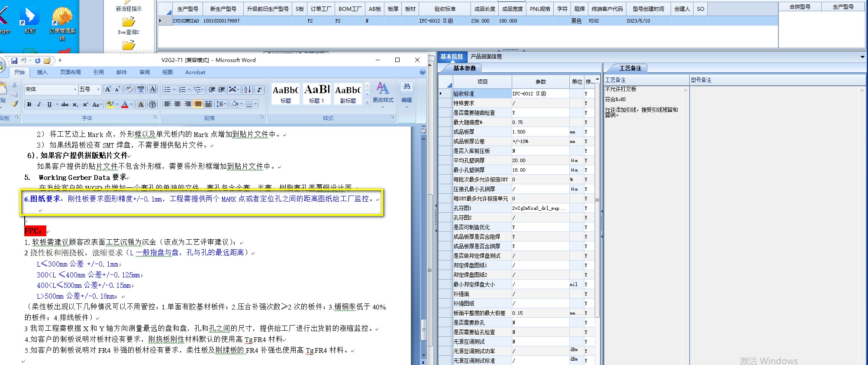Image resolution: width=868 pixels, height=365 pixels.
Task: Open the line spacing dropdown
Action: 221,104
